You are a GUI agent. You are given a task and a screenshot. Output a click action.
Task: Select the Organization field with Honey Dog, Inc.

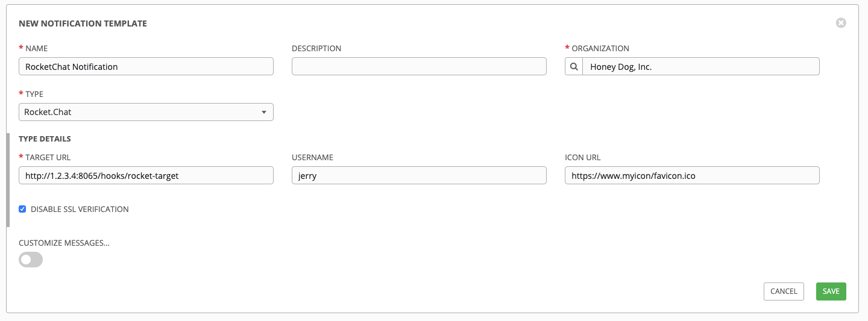click(x=700, y=67)
